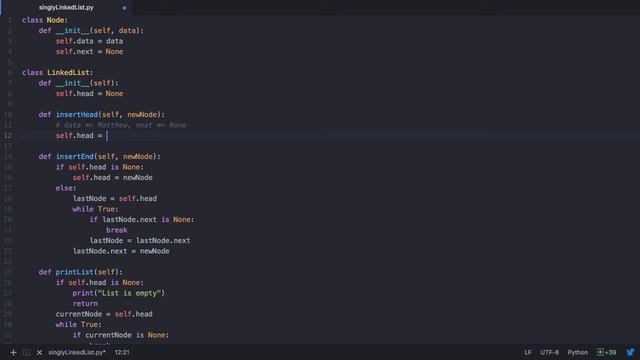Screen dimensions: 640x360
Task: Click the 'break' keyword on line 21
Action: tap(117, 230)
